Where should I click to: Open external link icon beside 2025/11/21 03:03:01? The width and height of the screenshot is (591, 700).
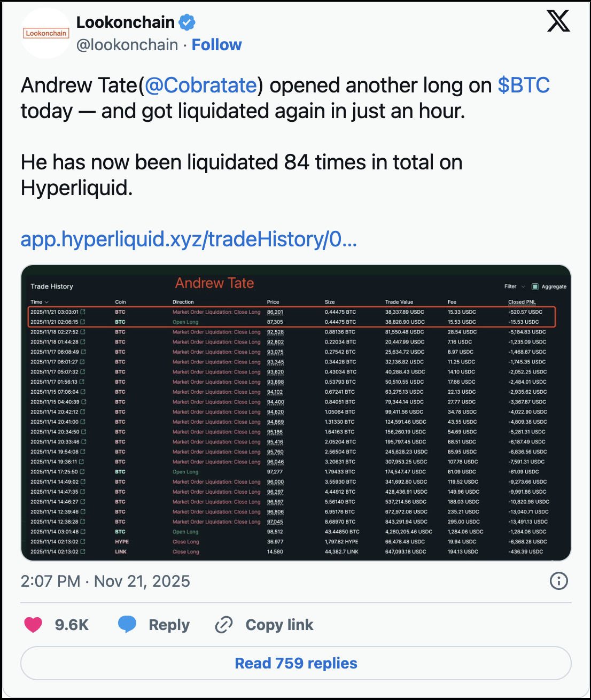pyautogui.click(x=83, y=312)
